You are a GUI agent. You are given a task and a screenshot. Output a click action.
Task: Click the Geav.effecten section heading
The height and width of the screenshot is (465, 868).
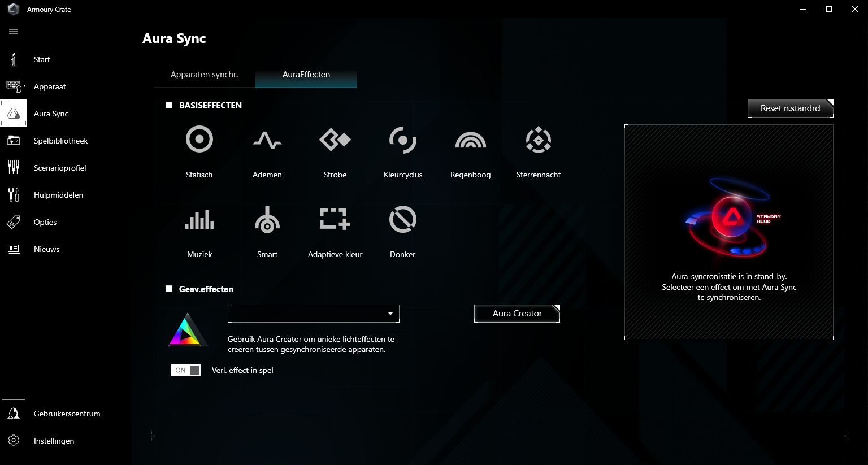(x=206, y=289)
